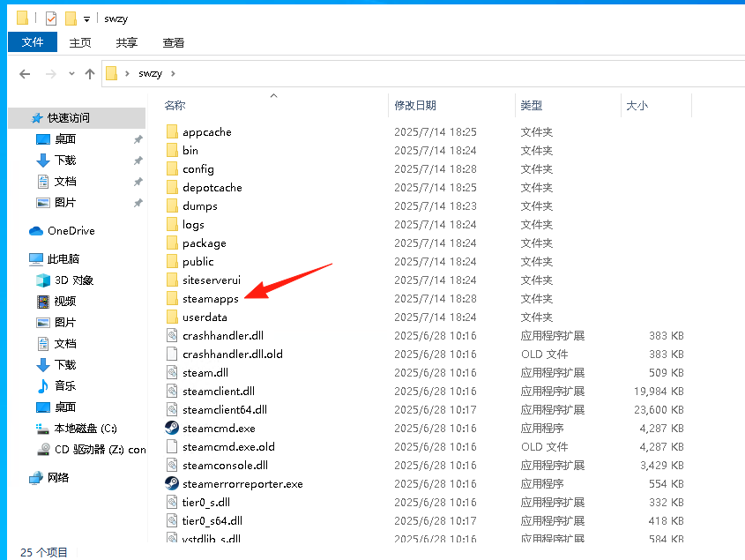This screenshot has width=745, height=560.
Task: Open 本地磁盘 (C:) in the navigation pane
Action: coord(86,429)
